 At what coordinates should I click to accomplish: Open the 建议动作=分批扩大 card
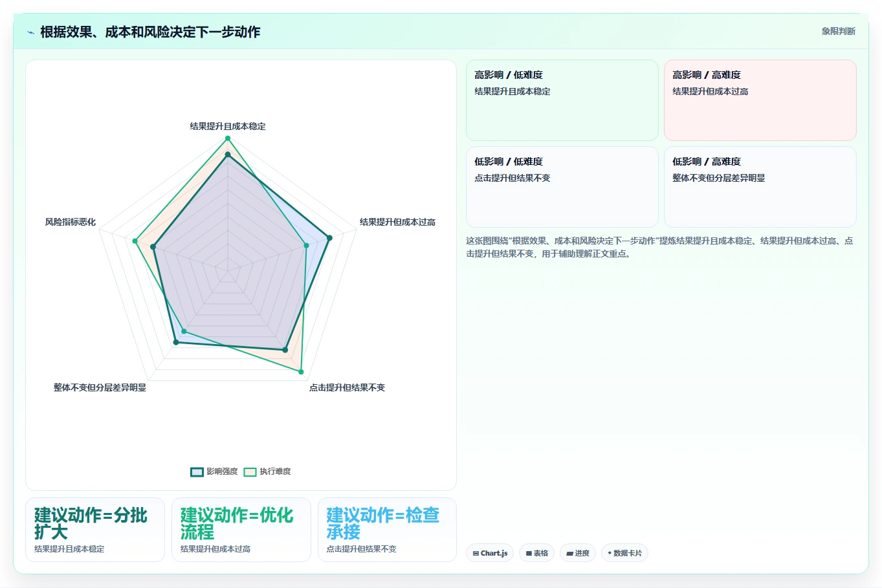[95, 530]
